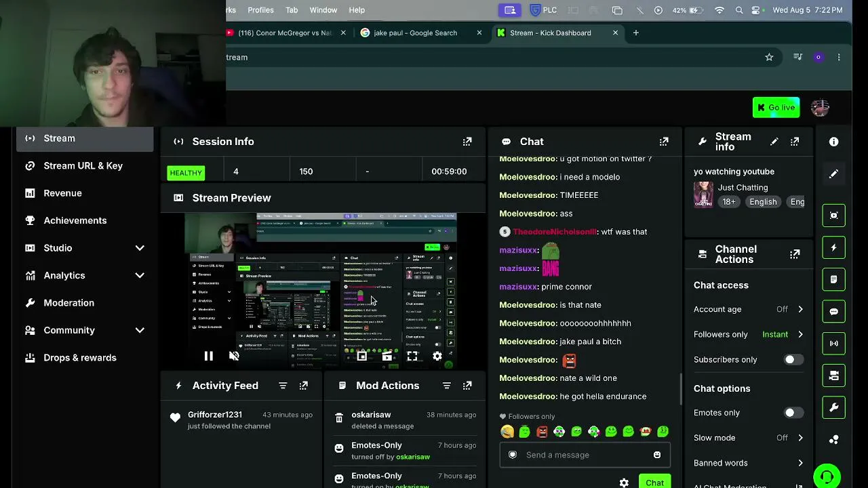Open the Window menu in the menu bar
This screenshot has height=488, width=868.
(x=323, y=10)
